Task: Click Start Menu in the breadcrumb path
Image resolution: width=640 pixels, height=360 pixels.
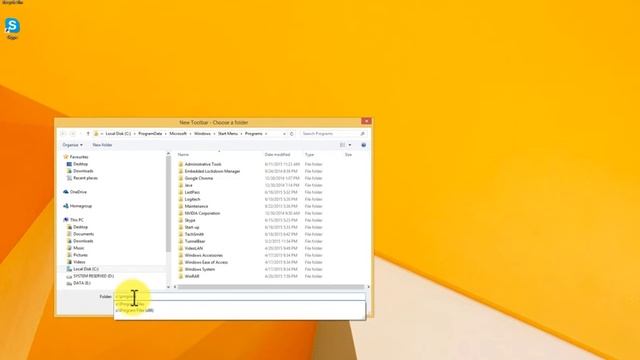Action: pyautogui.click(x=228, y=133)
